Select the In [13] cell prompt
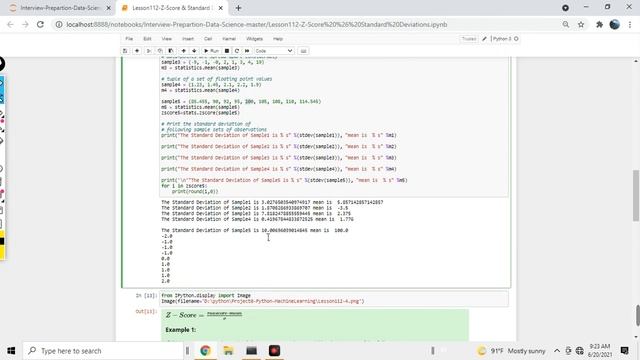 point(146,296)
